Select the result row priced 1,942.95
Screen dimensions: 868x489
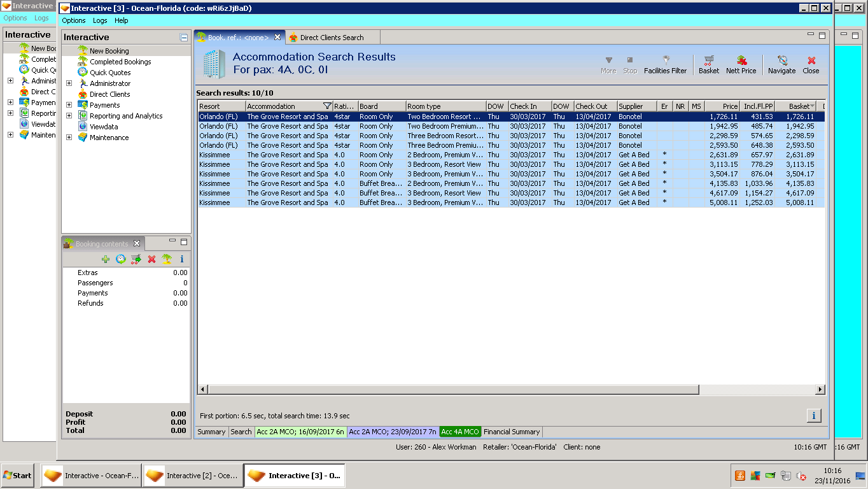pyautogui.click(x=511, y=126)
